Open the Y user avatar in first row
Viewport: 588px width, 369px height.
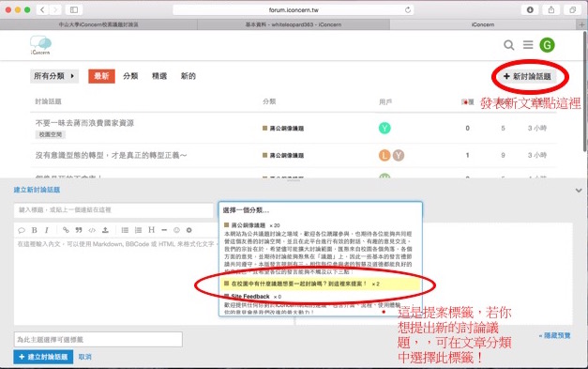tap(384, 128)
